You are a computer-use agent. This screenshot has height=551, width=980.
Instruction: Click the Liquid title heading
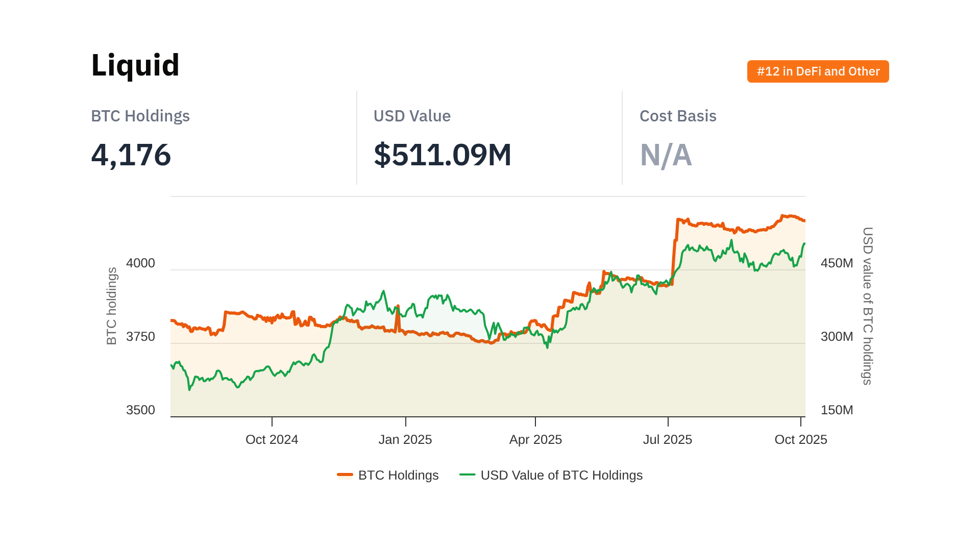point(135,65)
